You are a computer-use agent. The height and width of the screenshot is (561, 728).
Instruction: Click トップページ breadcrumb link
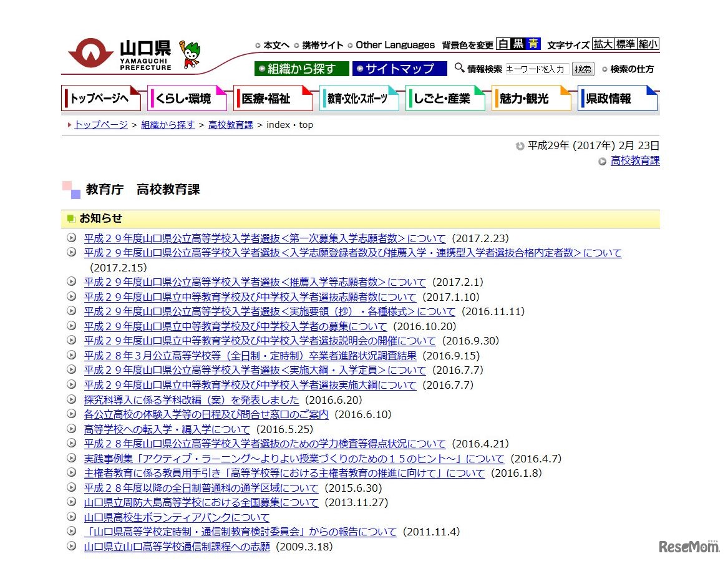pos(101,124)
